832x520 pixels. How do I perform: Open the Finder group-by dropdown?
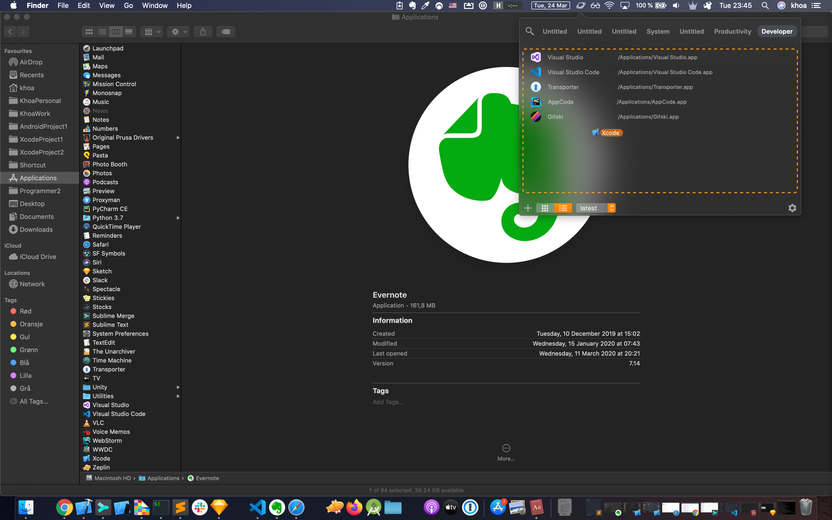pos(152,32)
